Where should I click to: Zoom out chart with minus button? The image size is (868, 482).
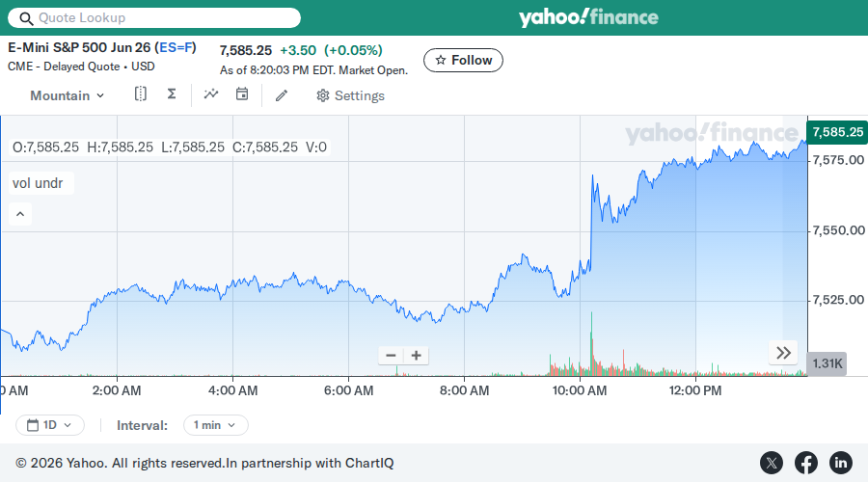[x=391, y=356]
